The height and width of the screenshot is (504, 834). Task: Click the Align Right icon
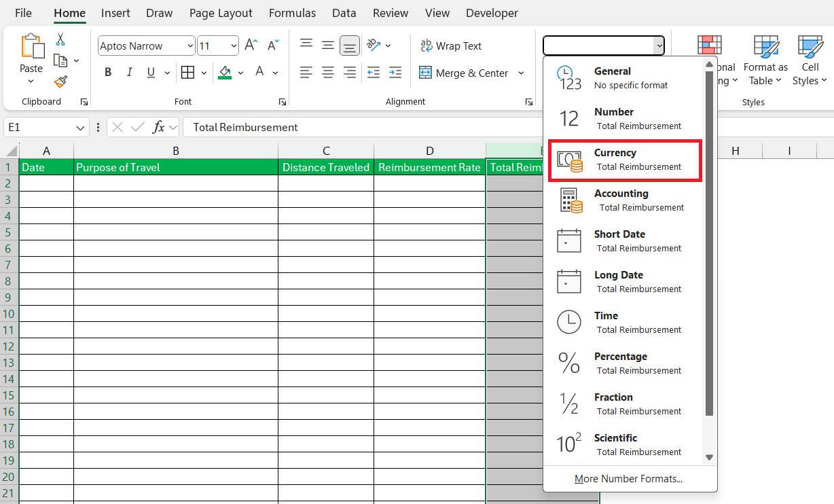(x=350, y=72)
